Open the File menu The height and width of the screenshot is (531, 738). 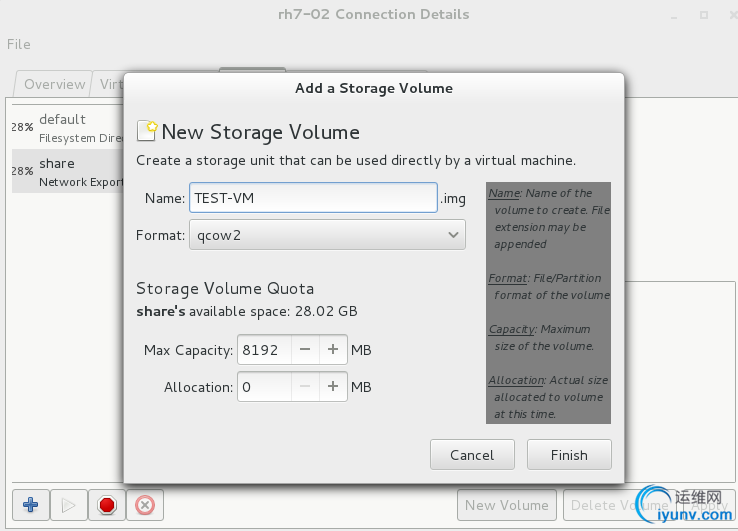19,44
